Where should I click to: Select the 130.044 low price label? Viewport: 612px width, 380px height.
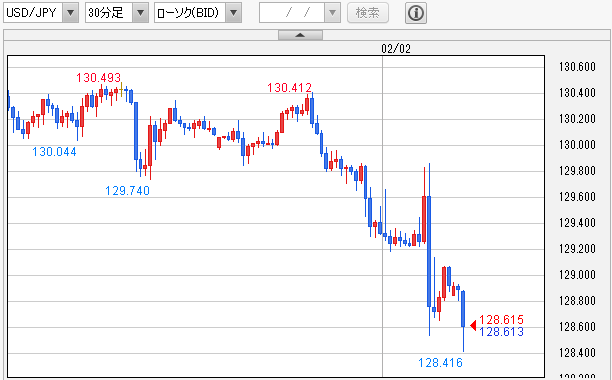(54, 152)
